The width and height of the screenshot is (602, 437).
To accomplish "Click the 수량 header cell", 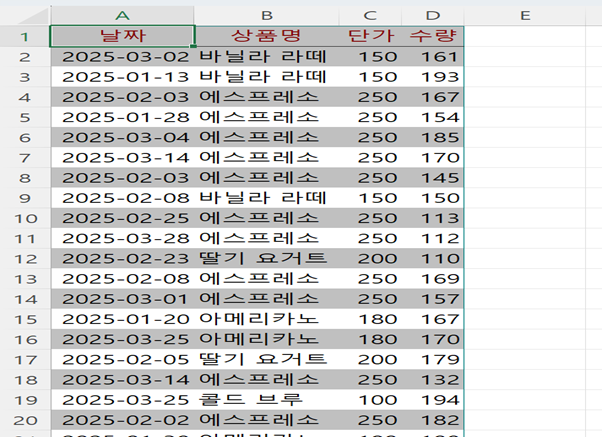I will [x=433, y=36].
